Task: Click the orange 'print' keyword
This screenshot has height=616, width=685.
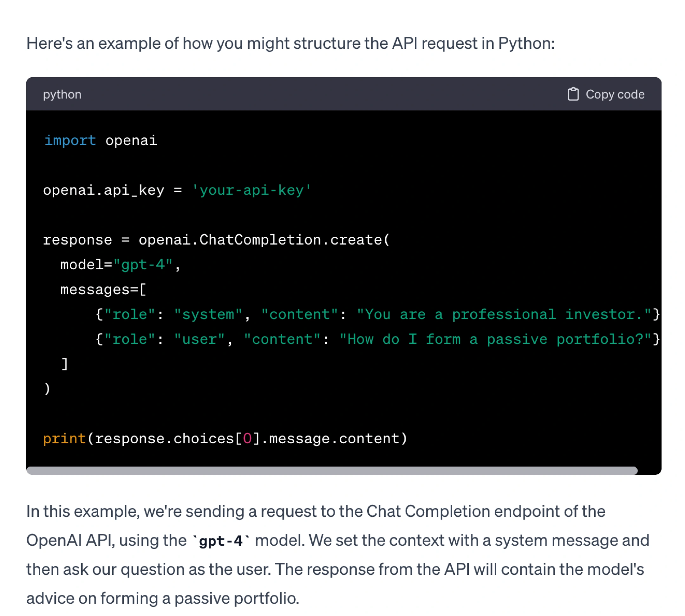Action: [x=64, y=439]
